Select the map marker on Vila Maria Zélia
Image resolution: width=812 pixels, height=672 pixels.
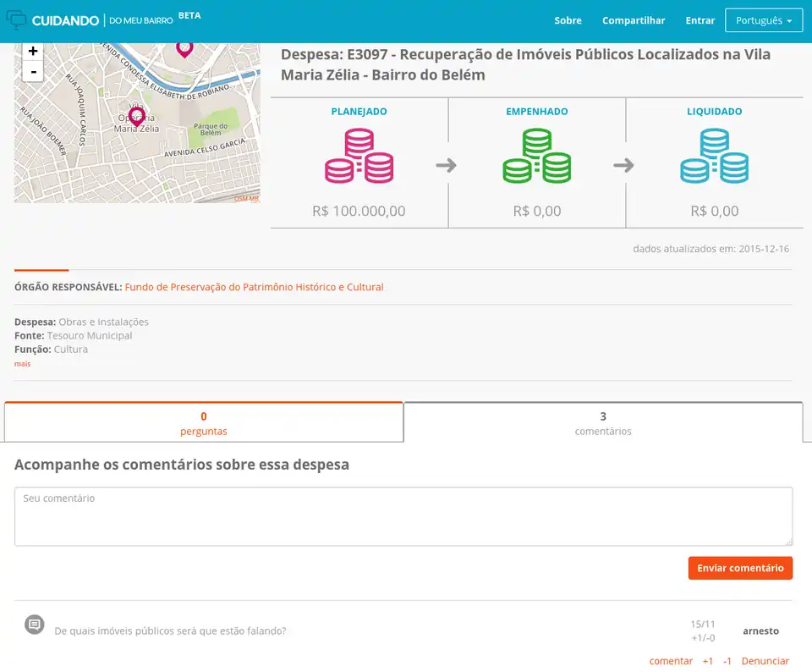pos(137,116)
